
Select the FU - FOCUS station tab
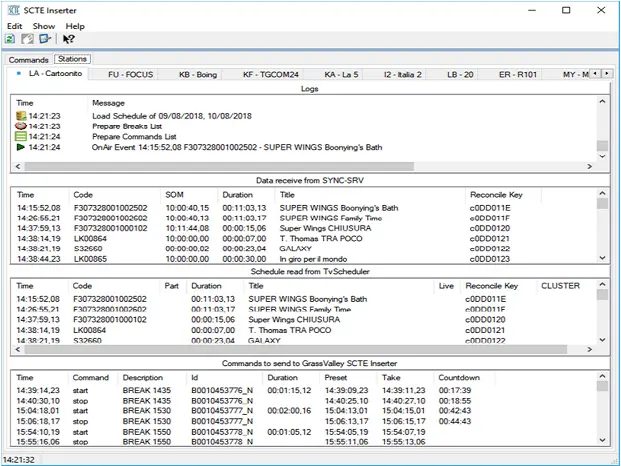pos(130,74)
